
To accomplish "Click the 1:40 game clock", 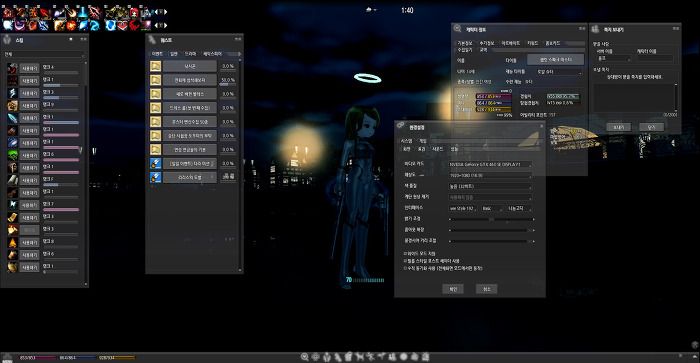I will click(407, 10).
